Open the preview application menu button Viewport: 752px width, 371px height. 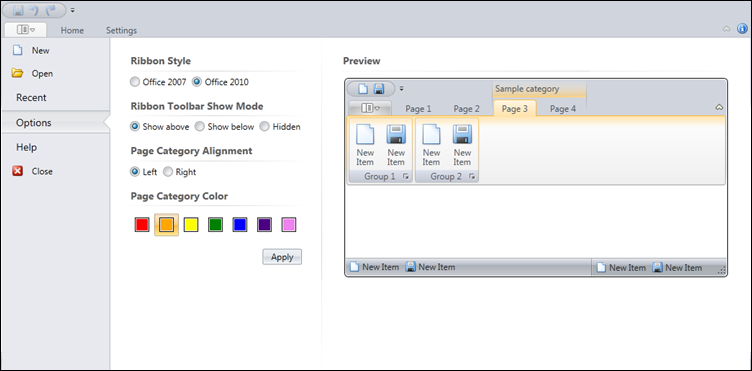pyautogui.click(x=370, y=108)
